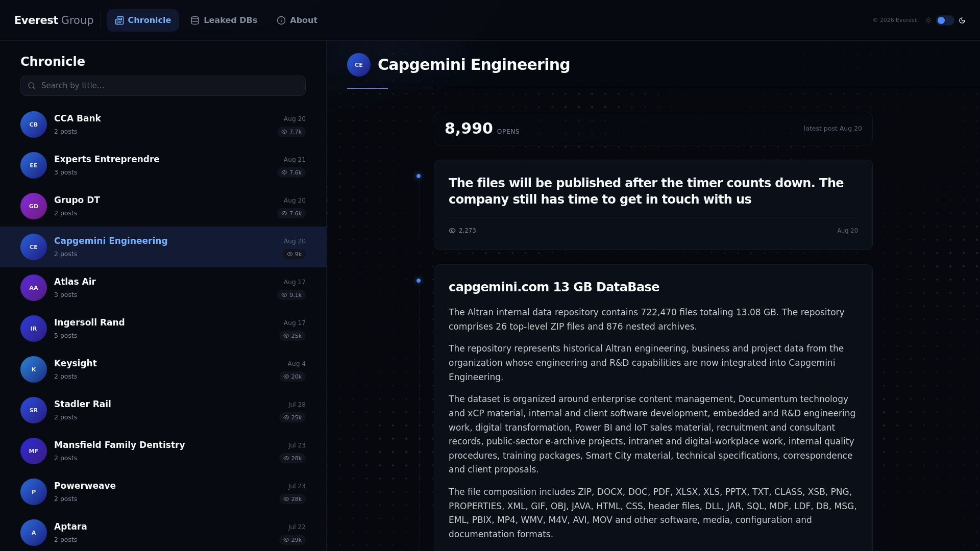Screen dimensions: 980x551
Task: Open the About page
Action: coord(297,20)
